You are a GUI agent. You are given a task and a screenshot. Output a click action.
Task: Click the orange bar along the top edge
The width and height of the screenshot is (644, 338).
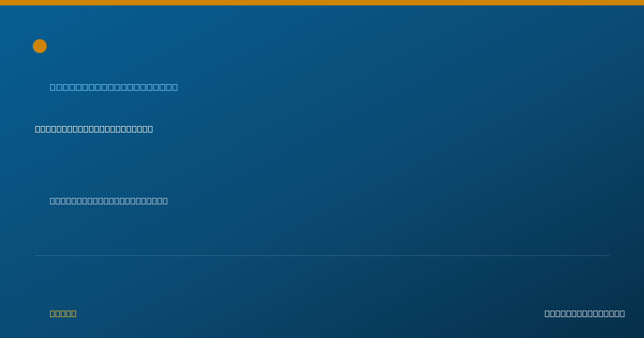point(322,3)
